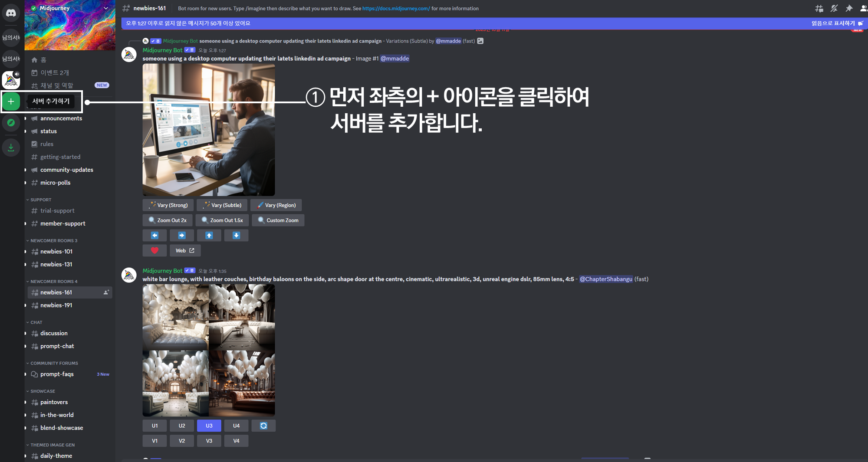
Task: Click the pan down arrow button
Action: click(236, 236)
